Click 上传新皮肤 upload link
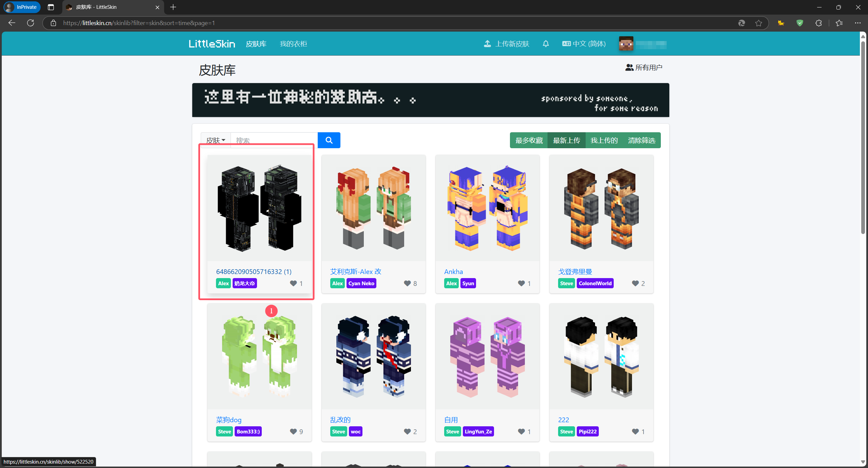This screenshot has width=868, height=468. pos(507,44)
